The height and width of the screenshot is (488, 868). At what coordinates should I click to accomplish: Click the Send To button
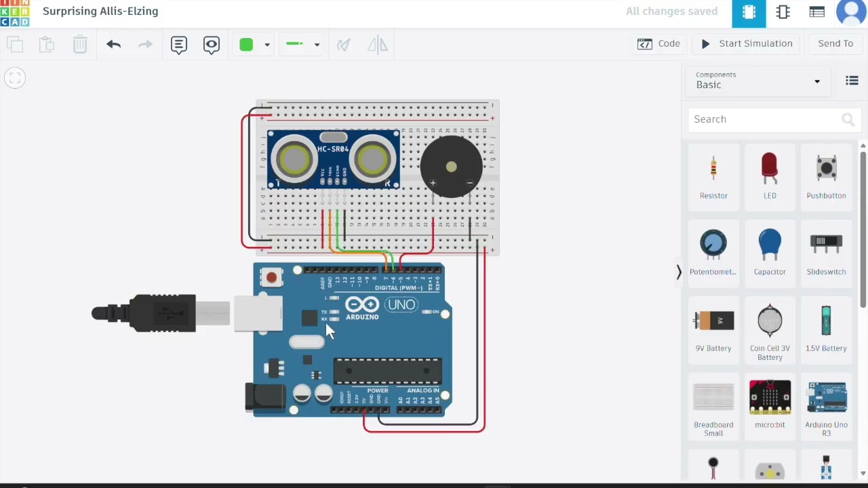pyautogui.click(x=835, y=43)
